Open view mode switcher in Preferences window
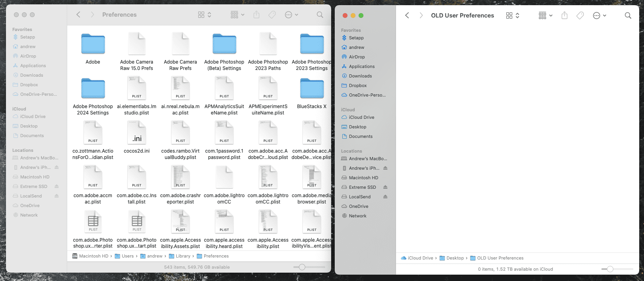 pos(205,15)
